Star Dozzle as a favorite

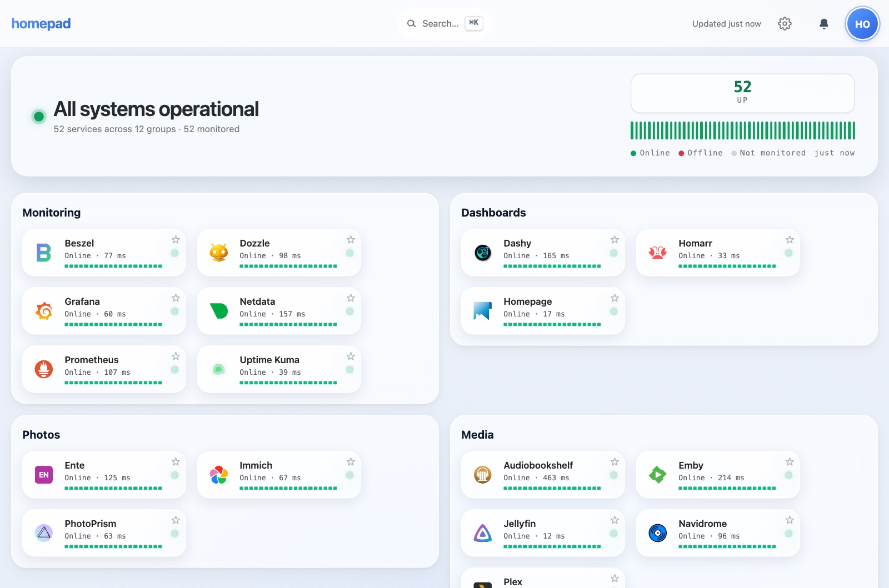click(351, 240)
